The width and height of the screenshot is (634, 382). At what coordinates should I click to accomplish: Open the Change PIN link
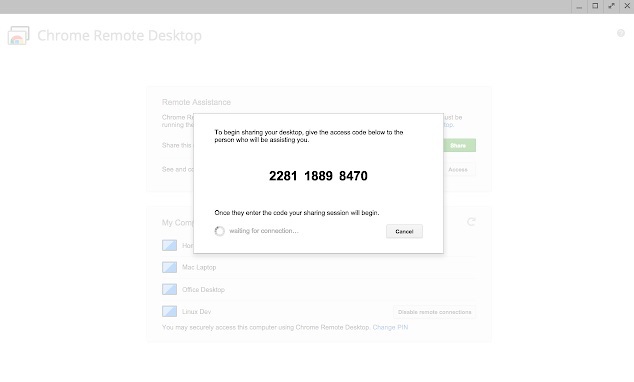[x=390, y=327]
